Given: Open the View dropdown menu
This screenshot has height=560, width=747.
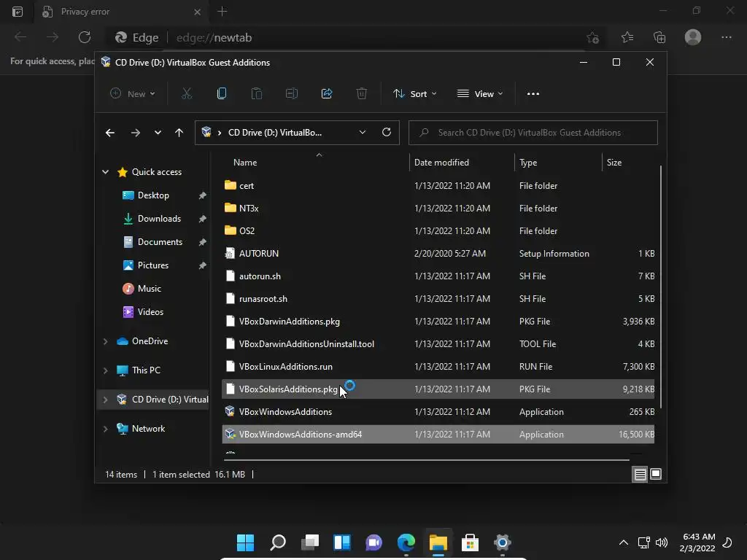Looking at the screenshot, I should click(480, 94).
